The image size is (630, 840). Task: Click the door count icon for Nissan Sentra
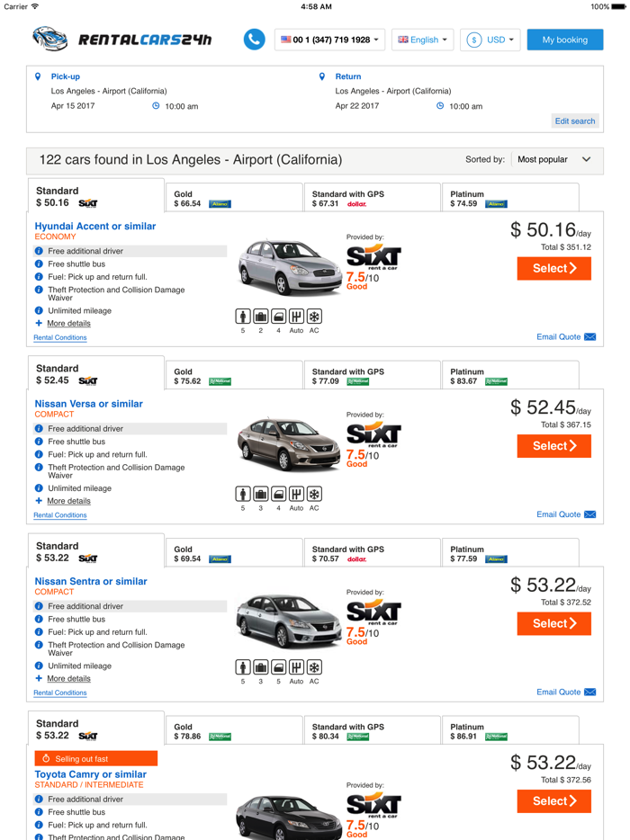(x=278, y=667)
